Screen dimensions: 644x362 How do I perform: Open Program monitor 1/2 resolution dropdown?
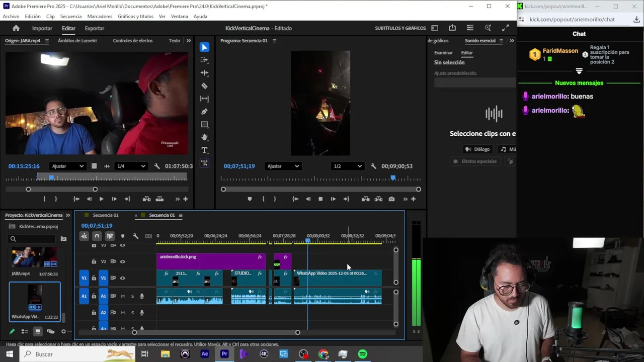point(347,166)
